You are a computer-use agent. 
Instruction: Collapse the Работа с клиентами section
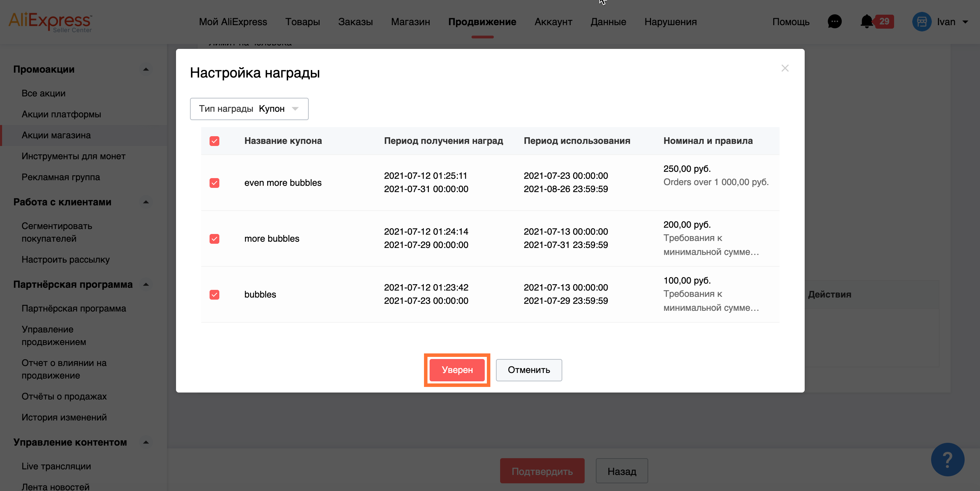(x=146, y=202)
